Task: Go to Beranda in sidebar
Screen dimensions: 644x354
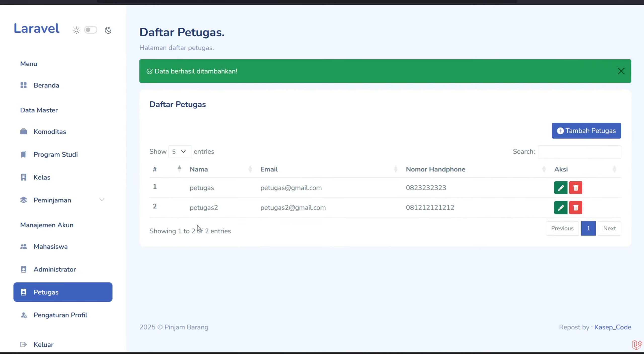Action: click(63, 85)
